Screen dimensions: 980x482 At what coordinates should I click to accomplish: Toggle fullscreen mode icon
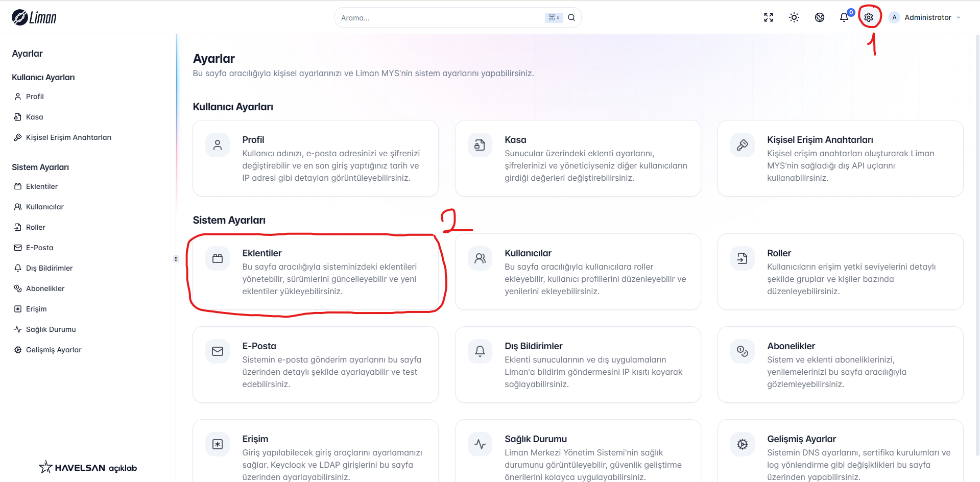(x=769, y=17)
